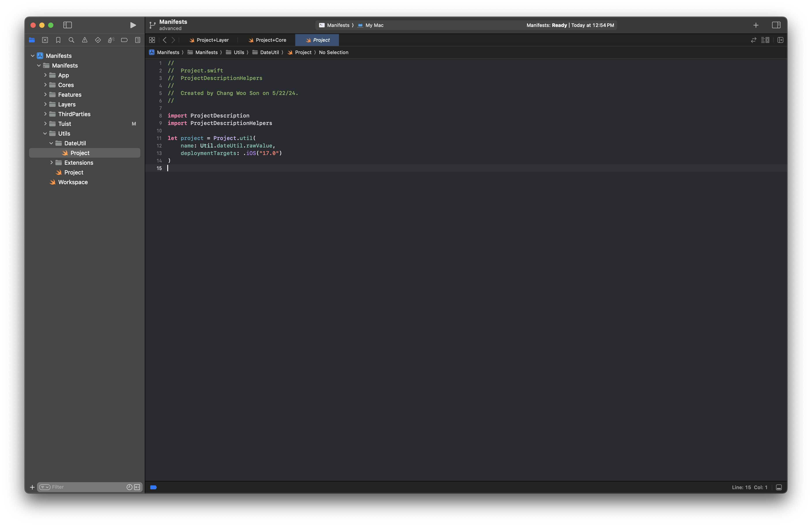Toggle recent files filter clock icon
The height and width of the screenshot is (526, 812).
tap(129, 487)
